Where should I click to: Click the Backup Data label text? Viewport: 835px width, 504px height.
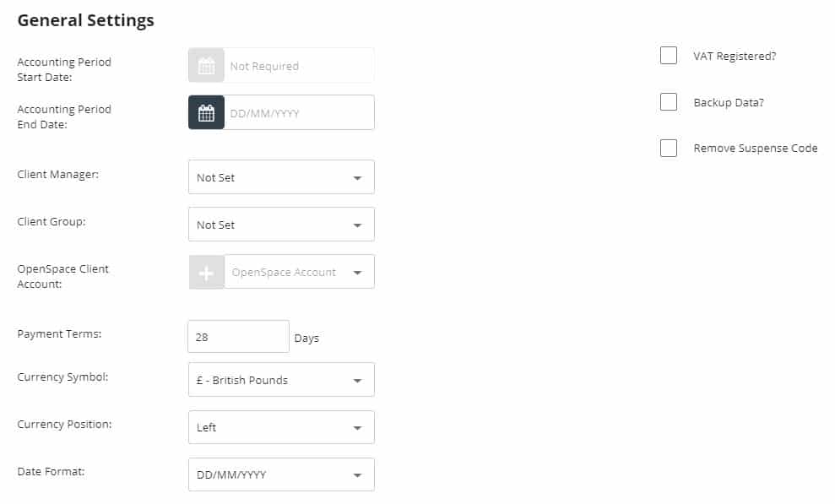point(729,102)
